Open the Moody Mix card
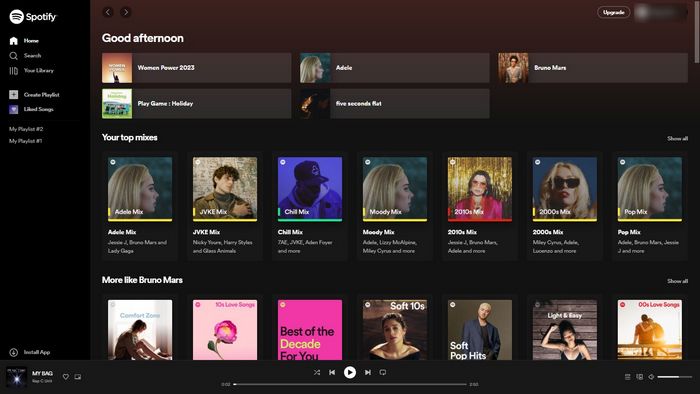 (x=395, y=206)
